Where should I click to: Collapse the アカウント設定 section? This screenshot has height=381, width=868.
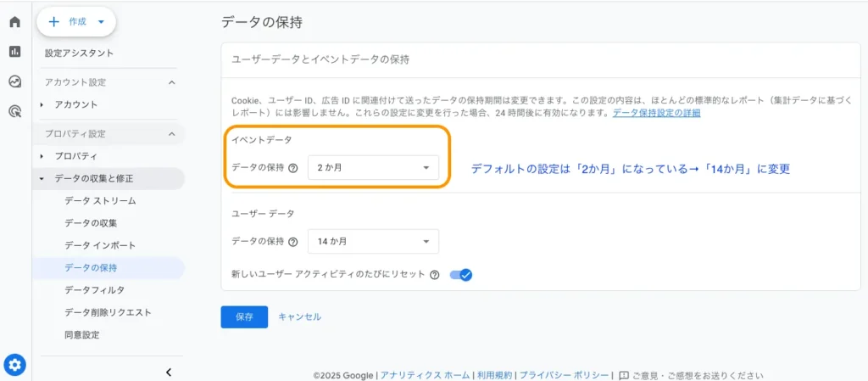pyautogui.click(x=172, y=82)
